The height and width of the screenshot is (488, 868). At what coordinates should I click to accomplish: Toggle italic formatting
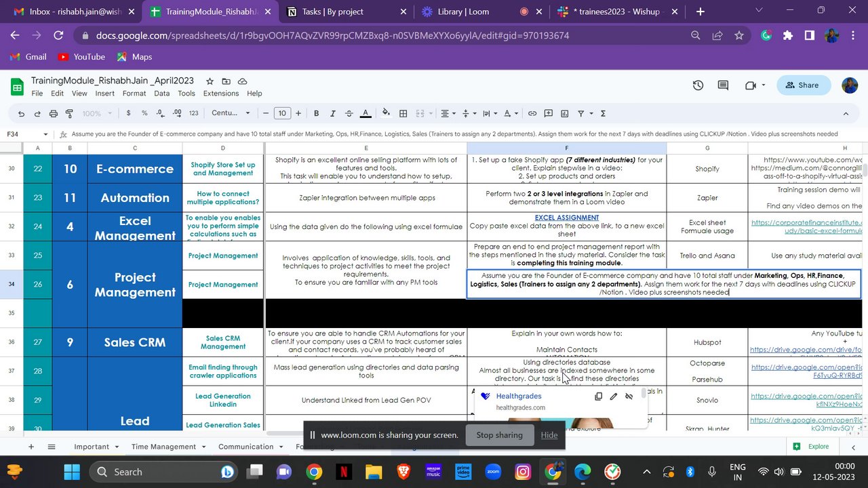coord(332,113)
